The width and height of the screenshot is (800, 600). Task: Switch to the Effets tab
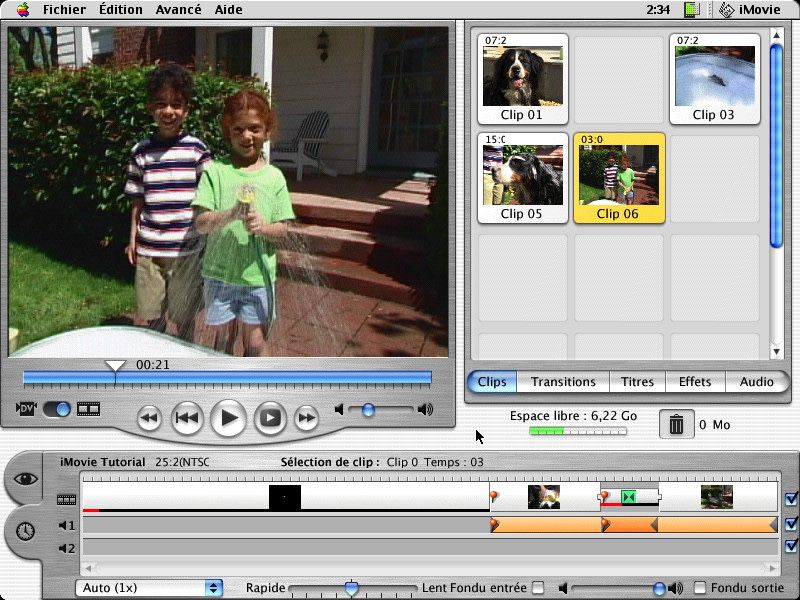point(695,382)
